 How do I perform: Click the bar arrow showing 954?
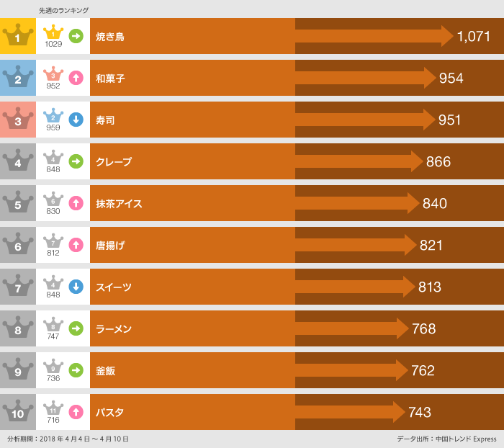pos(366,78)
